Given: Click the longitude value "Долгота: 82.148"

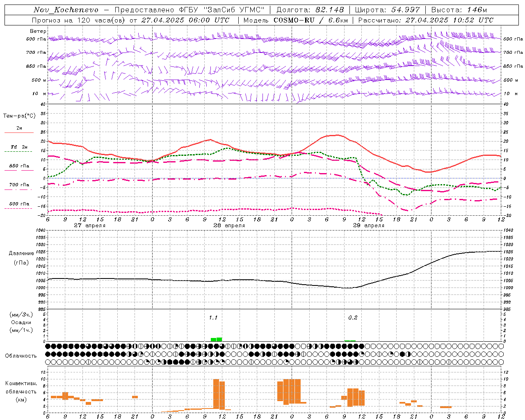Looking at the screenshot, I should tap(310, 10).
